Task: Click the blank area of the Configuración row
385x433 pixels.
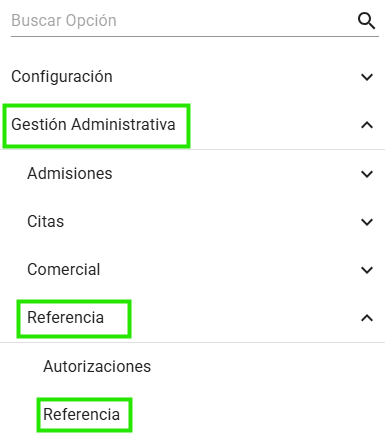Action: (x=233, y=77)
